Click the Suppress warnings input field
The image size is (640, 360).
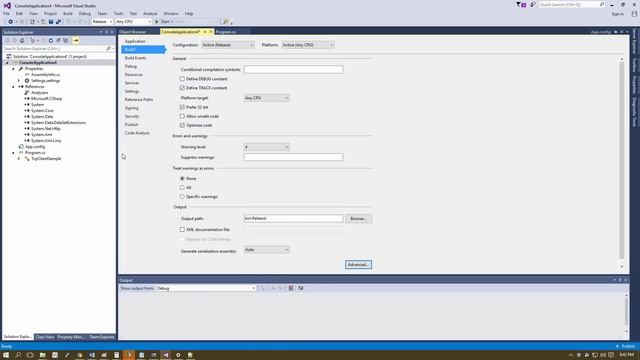coord(293,157)
